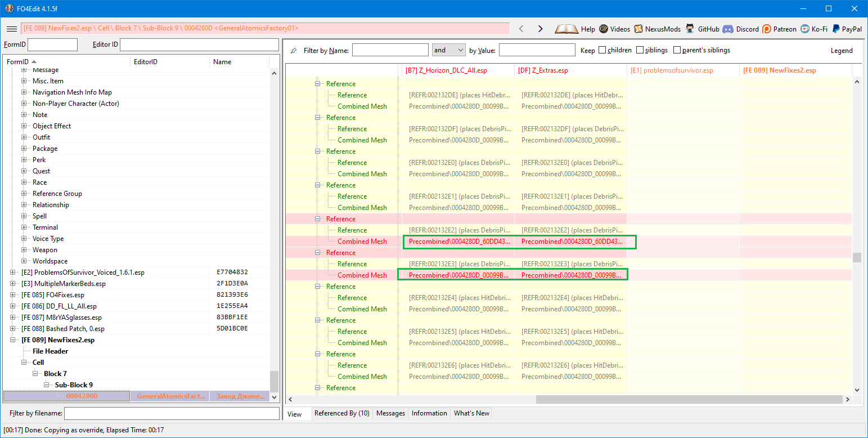Viewport: 868px width, 438px height.
Task: Enable the Keep siblings checkbox
Action: [x=640, y=50]
